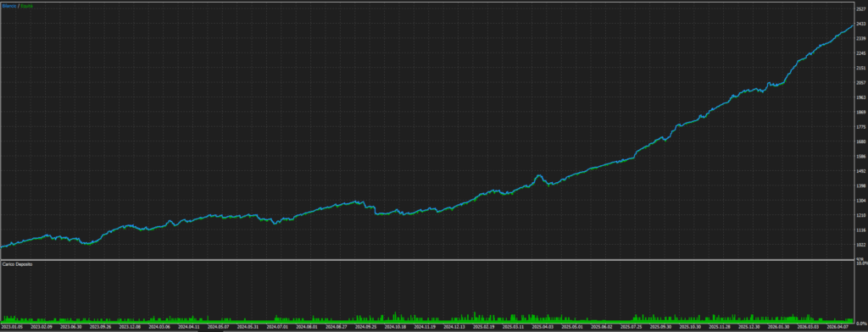Click the 2023.12.08 date label
Image resolution: width=868 pixels, height=332 pixels.
pos(130,327)
